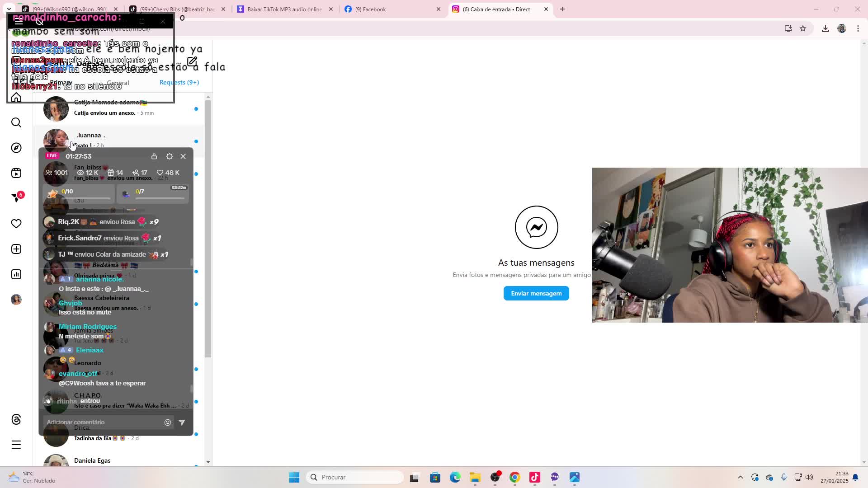Open emoji picker in live comment box

point(168,422)
